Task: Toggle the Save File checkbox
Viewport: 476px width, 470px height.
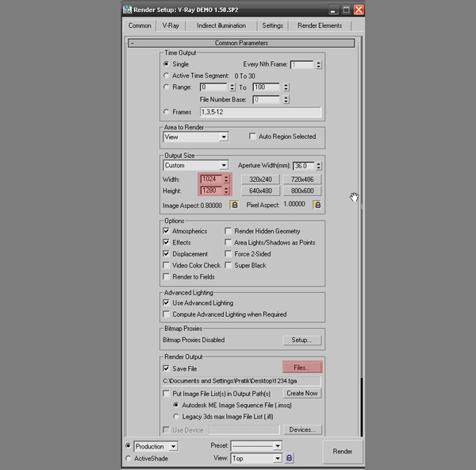Action: pos(166,368)
